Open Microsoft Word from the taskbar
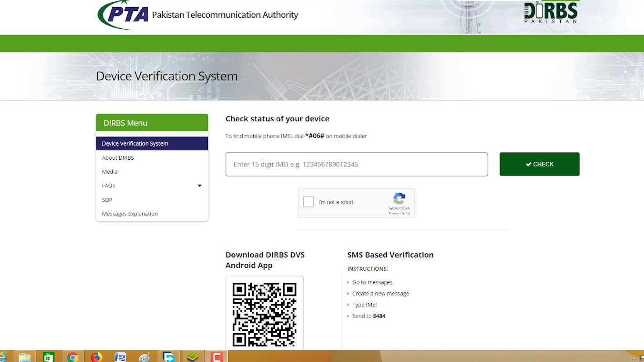644x362 pixels. tap(120, 357)
